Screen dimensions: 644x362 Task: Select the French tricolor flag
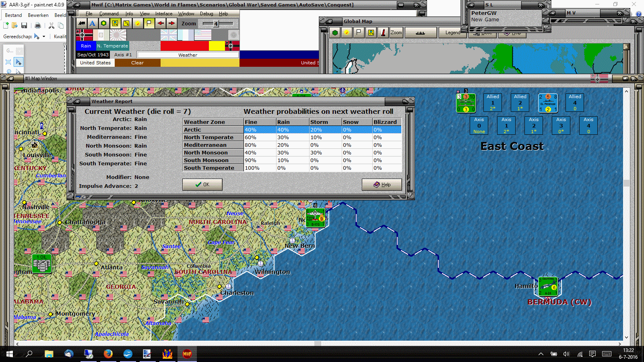pyautogui.click(x=186, y=35)
